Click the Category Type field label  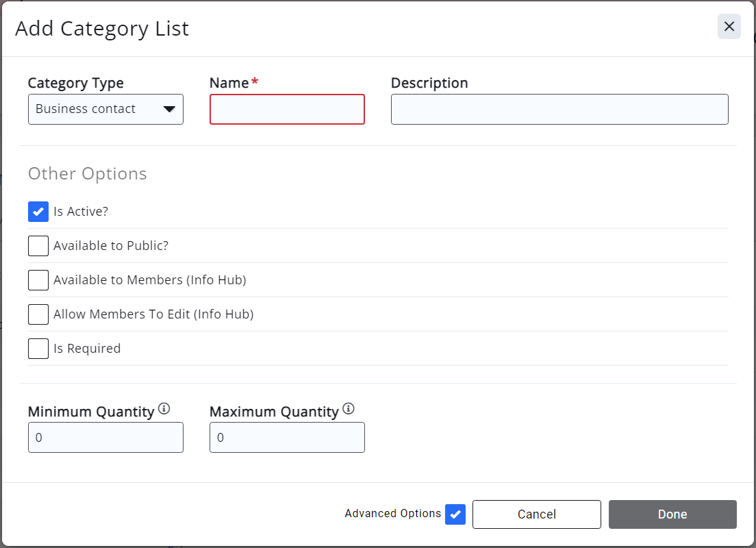point(76,83)
